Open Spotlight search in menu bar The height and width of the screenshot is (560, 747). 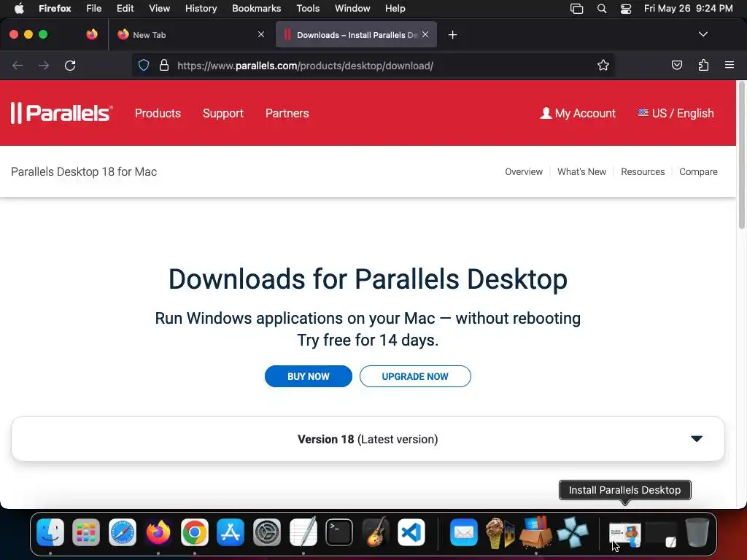(602, 9)
